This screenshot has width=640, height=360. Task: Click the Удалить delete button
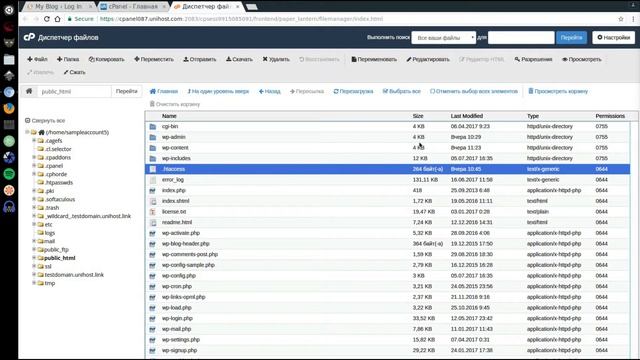[276, 59]
